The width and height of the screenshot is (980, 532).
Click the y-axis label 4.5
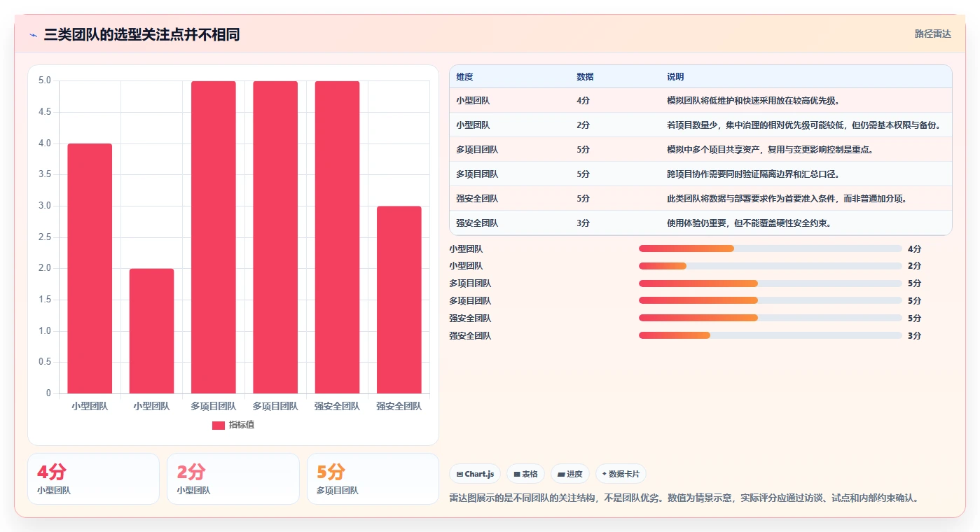click(44, 112)
